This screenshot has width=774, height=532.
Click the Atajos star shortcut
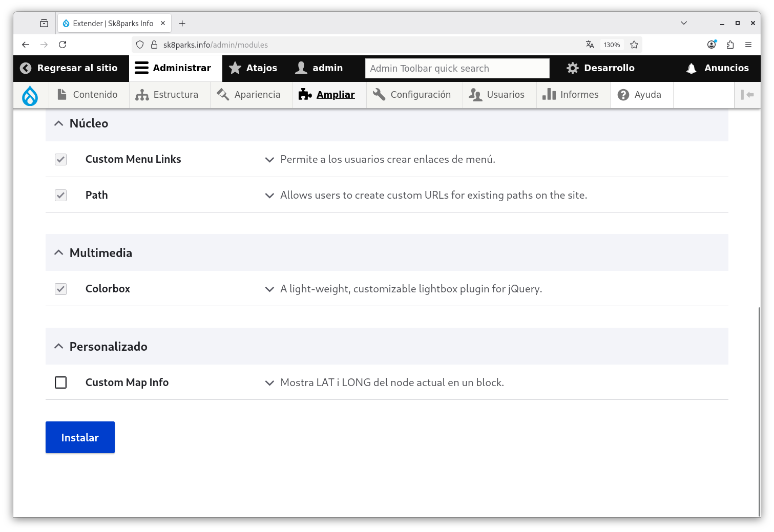pos(253,68)
